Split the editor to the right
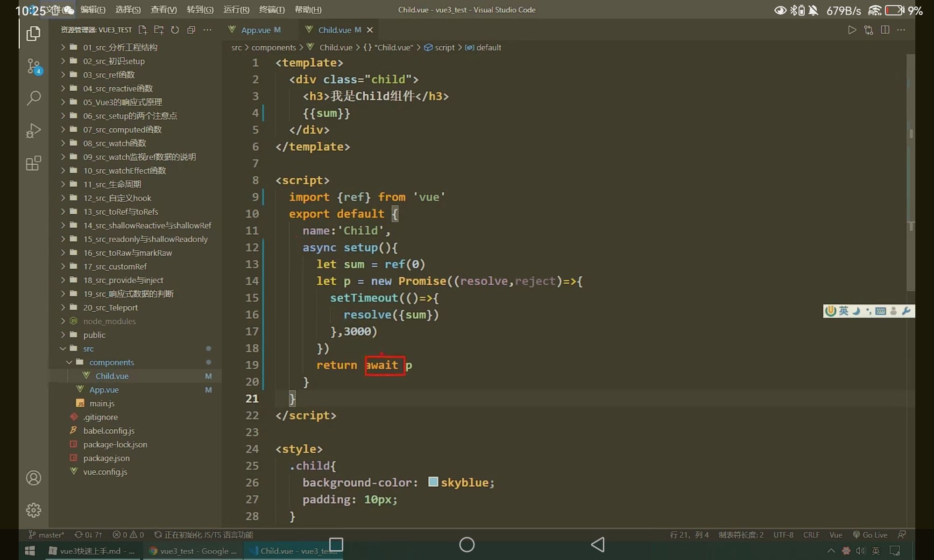This screenshot has width=934, height=560. [x=884, y=30]
